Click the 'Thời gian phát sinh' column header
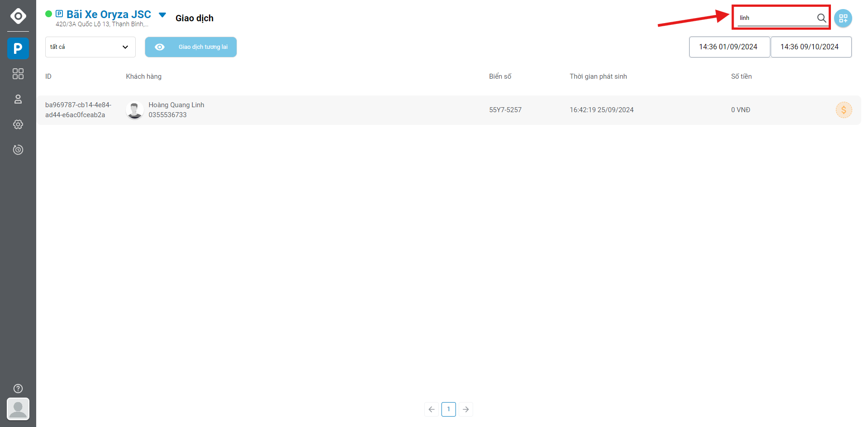This screenshot has width=868, height=427. pos(598,76)
